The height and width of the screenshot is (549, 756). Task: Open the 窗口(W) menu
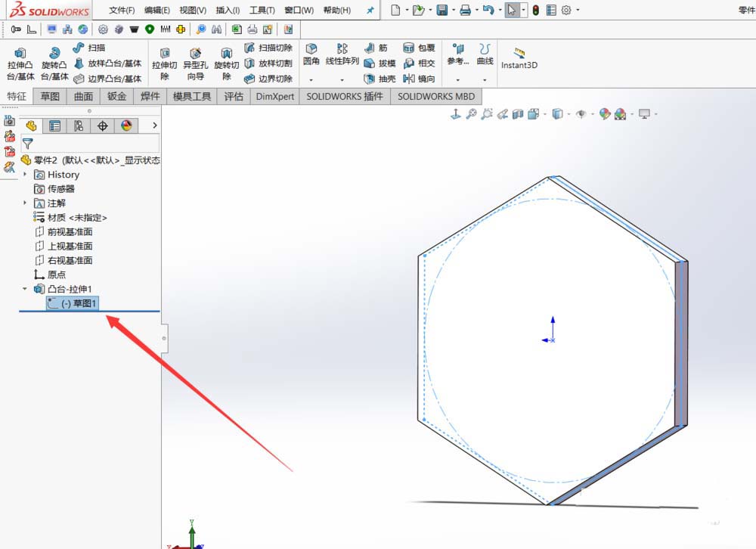click(299, 10)
